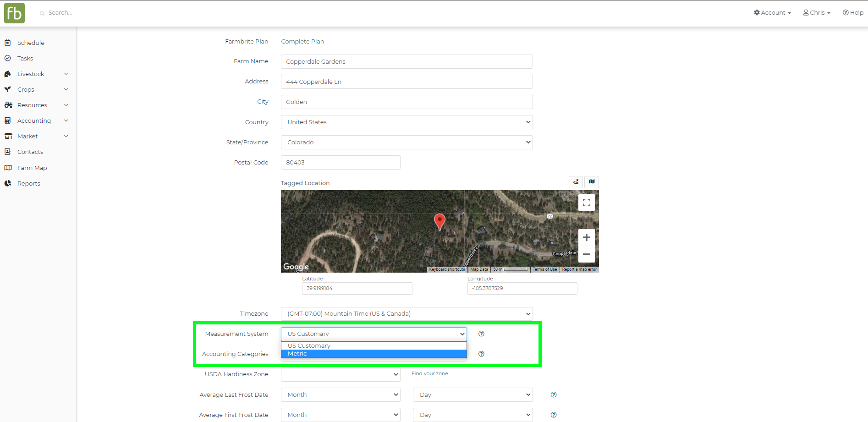
Task: Open the Reports page
Action: click(x=28, y=183)
